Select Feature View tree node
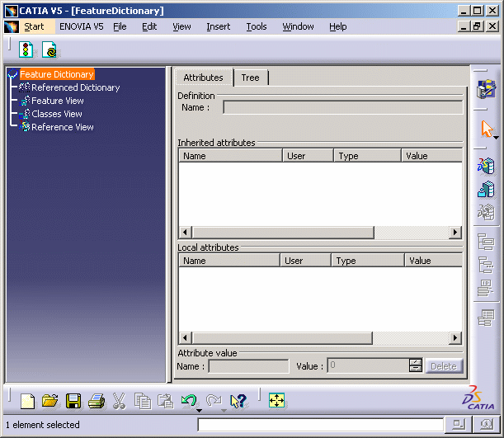This screenshot has width=504, height=438. click(58, 101)
